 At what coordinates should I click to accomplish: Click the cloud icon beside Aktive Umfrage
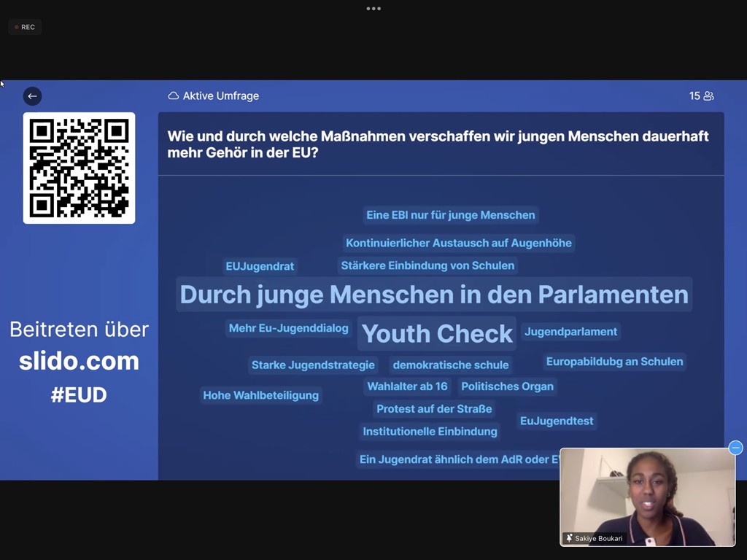coord(174,96)
